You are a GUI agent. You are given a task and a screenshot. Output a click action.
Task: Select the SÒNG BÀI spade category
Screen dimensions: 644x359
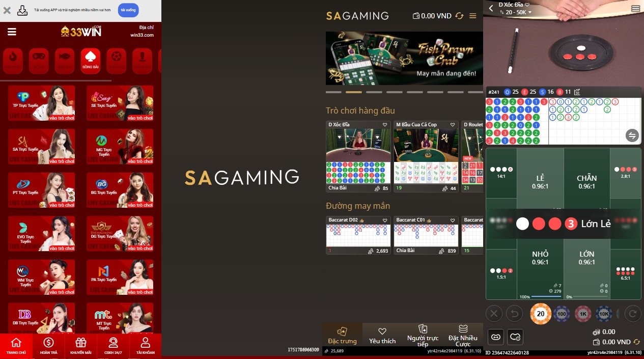click(x=90, y=61)
